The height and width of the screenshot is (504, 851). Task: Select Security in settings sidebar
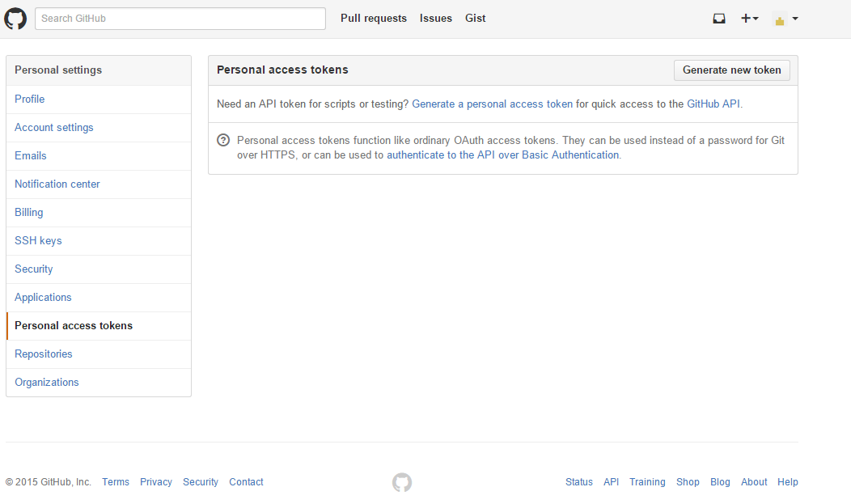pyautogui.click(x=99, y=269)
